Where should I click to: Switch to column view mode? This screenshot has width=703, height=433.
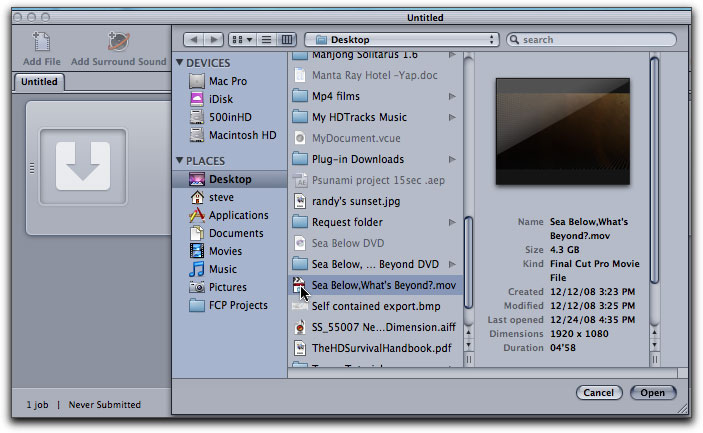pos(286,39)
